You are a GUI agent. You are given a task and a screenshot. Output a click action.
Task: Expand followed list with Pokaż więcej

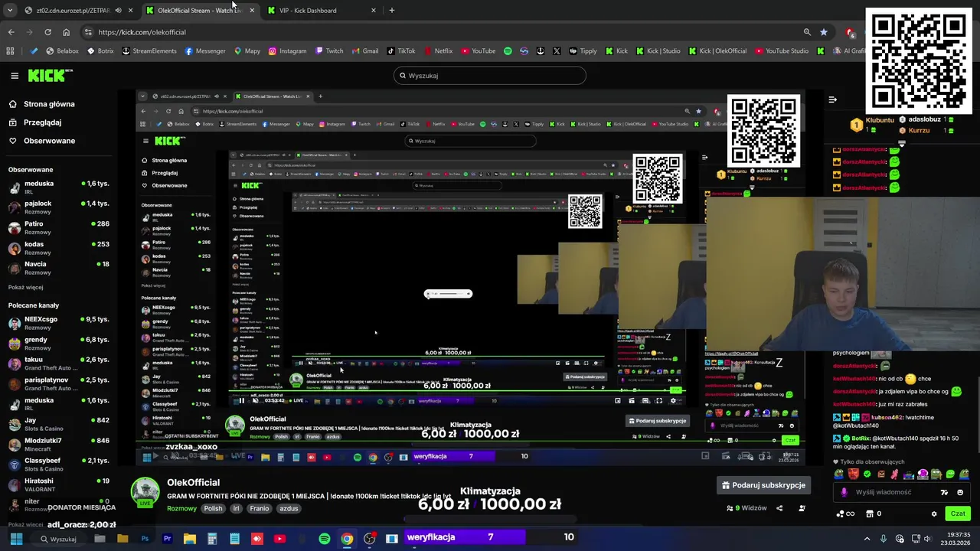tap(25, 287)
